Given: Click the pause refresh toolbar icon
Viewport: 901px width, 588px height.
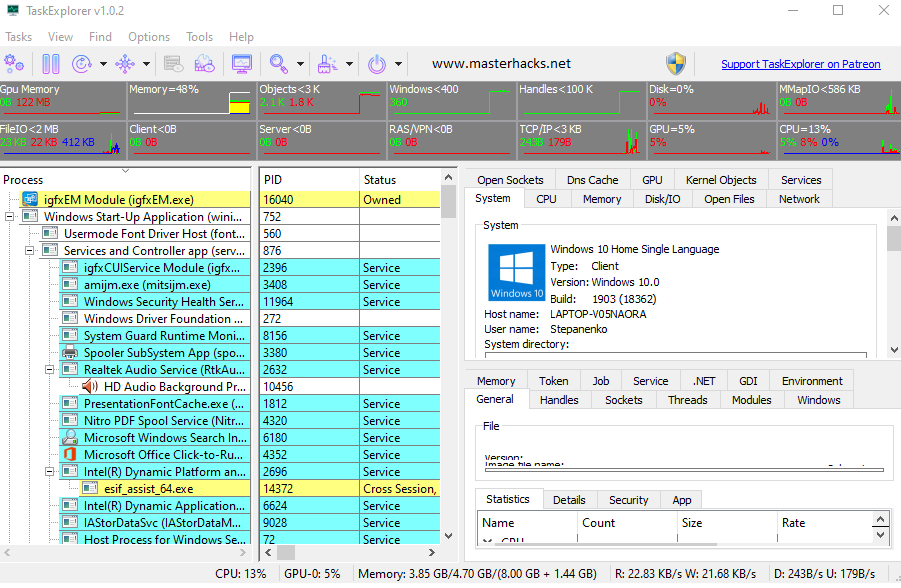Looking at the screenshot, I should (51, 63).
